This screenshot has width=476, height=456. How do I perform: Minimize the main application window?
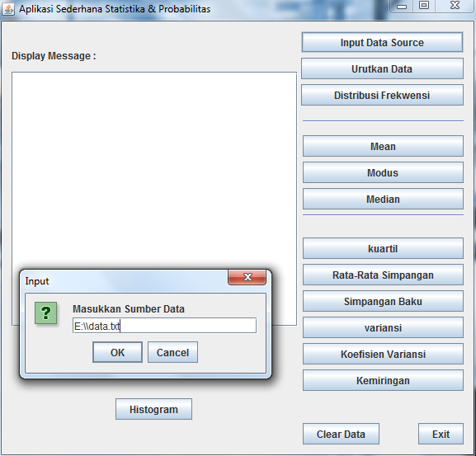[x=402, y=6]
